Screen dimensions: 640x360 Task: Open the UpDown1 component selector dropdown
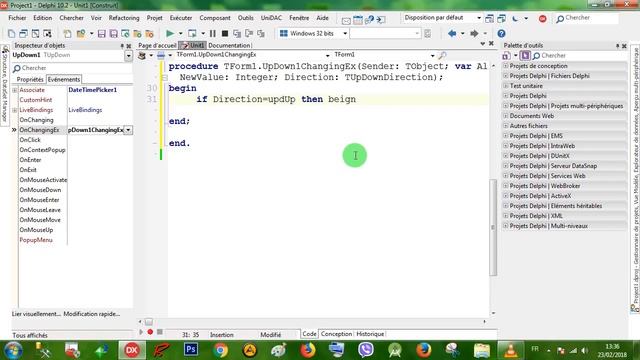click(x=129, y=56)
